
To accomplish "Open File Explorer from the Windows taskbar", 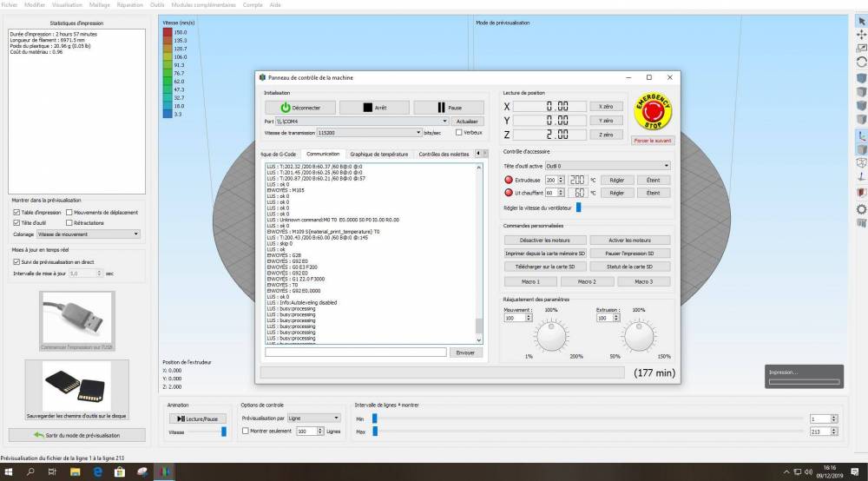I will [75, 472].
